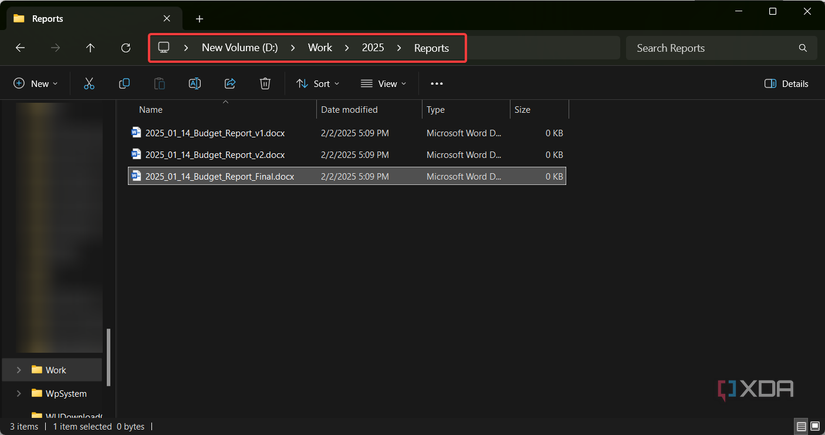The width and height of the screenshot is (825, 435).
Task: Go up one folder level
Action: (x=90, y=48)
